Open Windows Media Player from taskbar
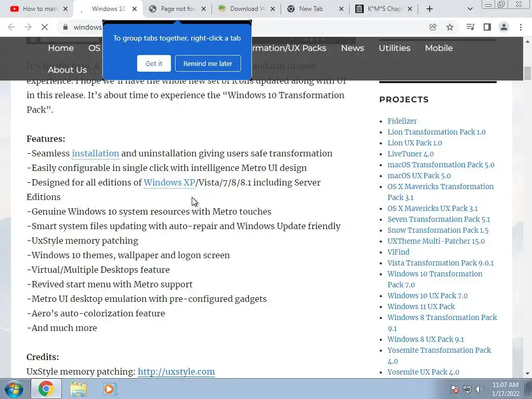The image size is (532, 399). (x=110, y=389)
